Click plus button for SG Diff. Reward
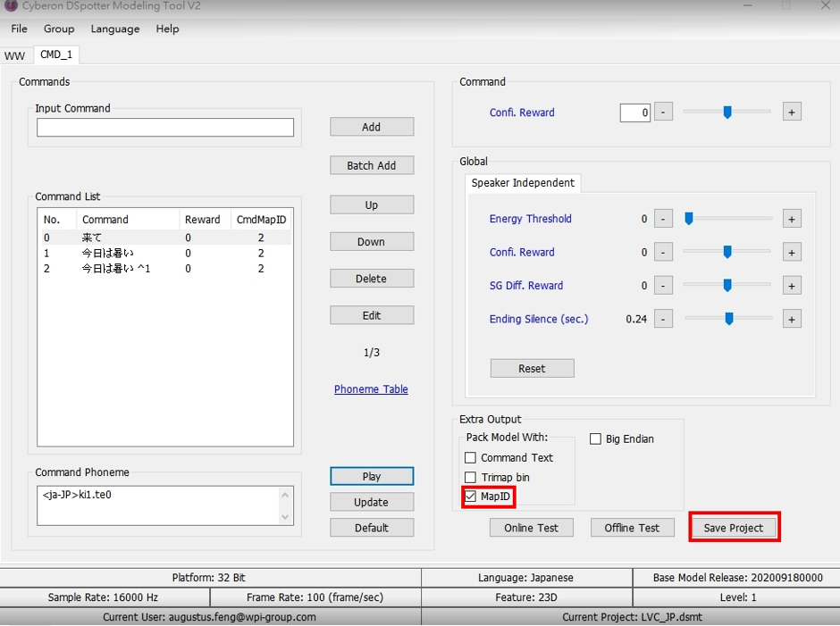This screenshot has width=840, height=626. pyautogui.click(x=791, y=286)
